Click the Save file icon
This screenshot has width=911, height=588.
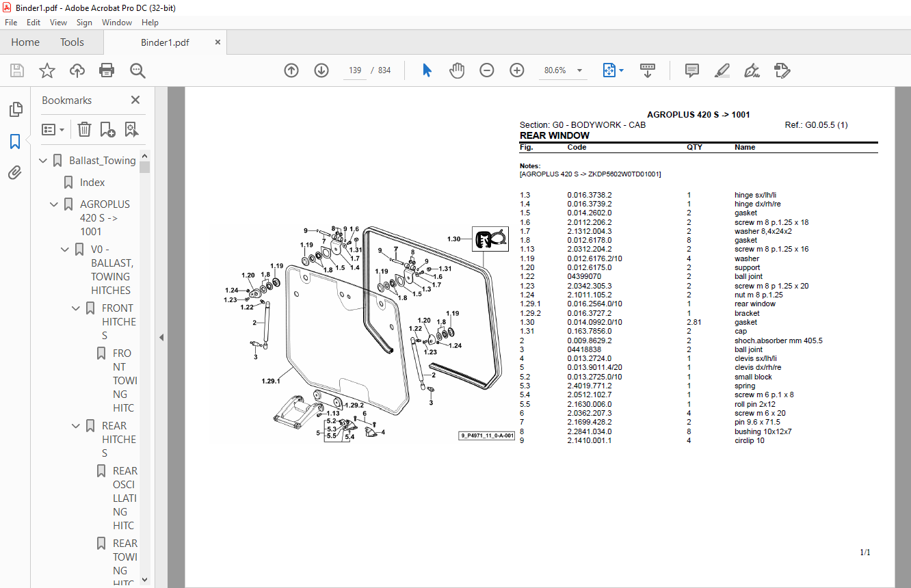(x=17, y=70)
